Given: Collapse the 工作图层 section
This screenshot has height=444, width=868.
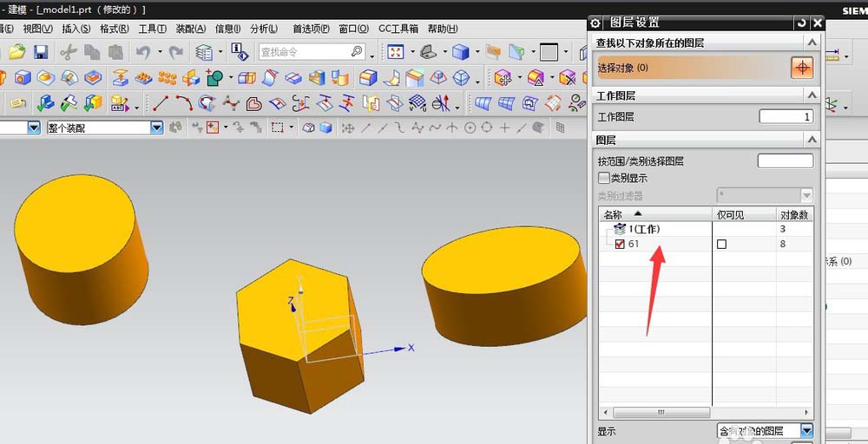Looking at the screenshot, I should (812, 95).
